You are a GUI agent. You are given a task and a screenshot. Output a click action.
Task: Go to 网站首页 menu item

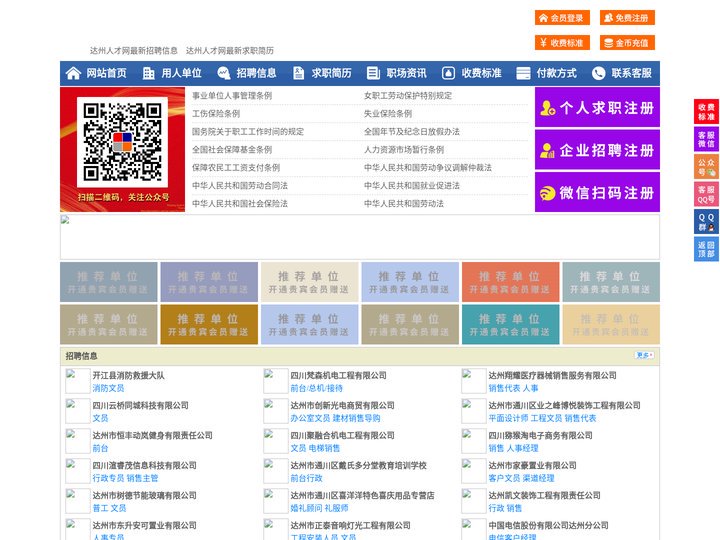coord(106,73)
